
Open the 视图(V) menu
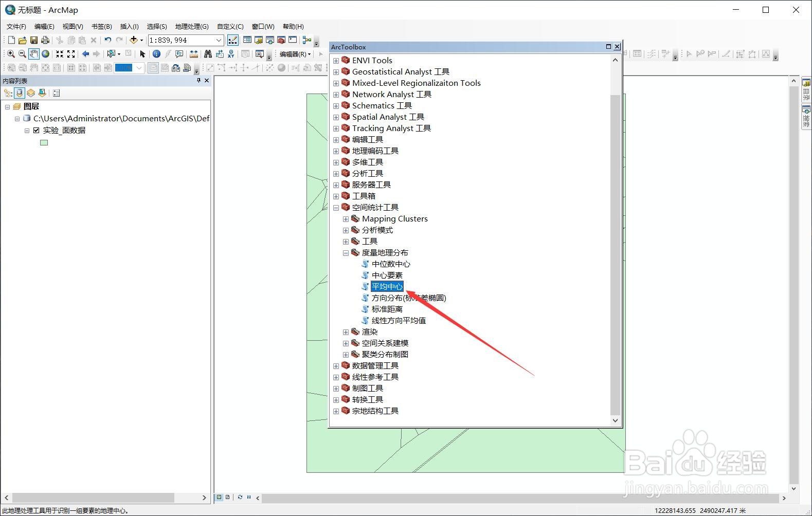click(x=73, y=27)
